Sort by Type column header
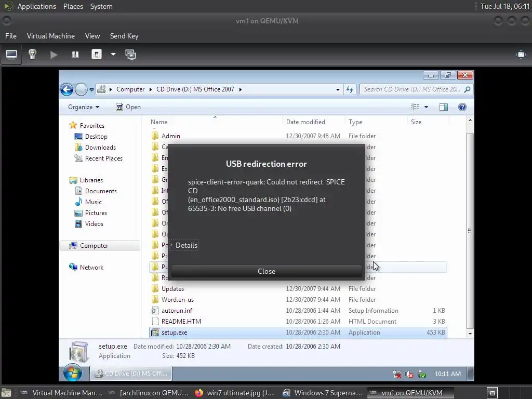 376,122
